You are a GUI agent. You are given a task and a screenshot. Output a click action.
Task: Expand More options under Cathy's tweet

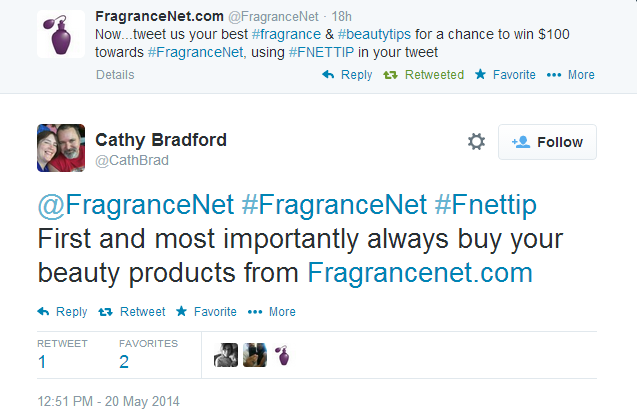(x=272, y=312)
